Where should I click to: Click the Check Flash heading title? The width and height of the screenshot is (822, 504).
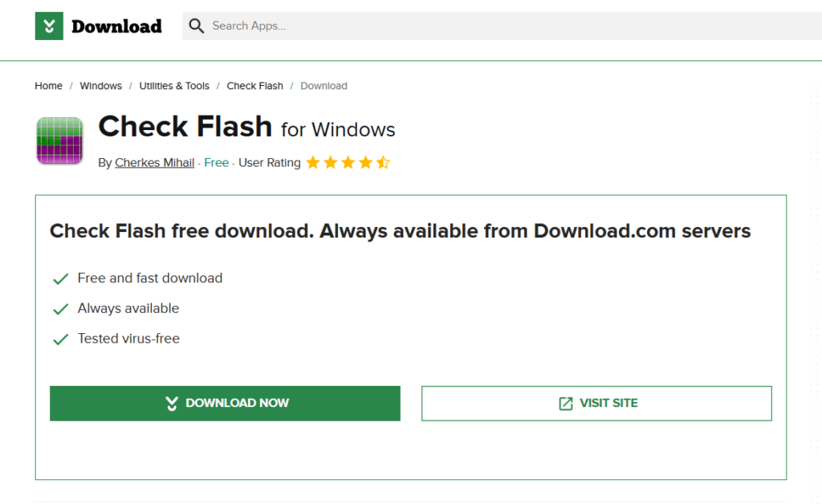pos(185,127)
